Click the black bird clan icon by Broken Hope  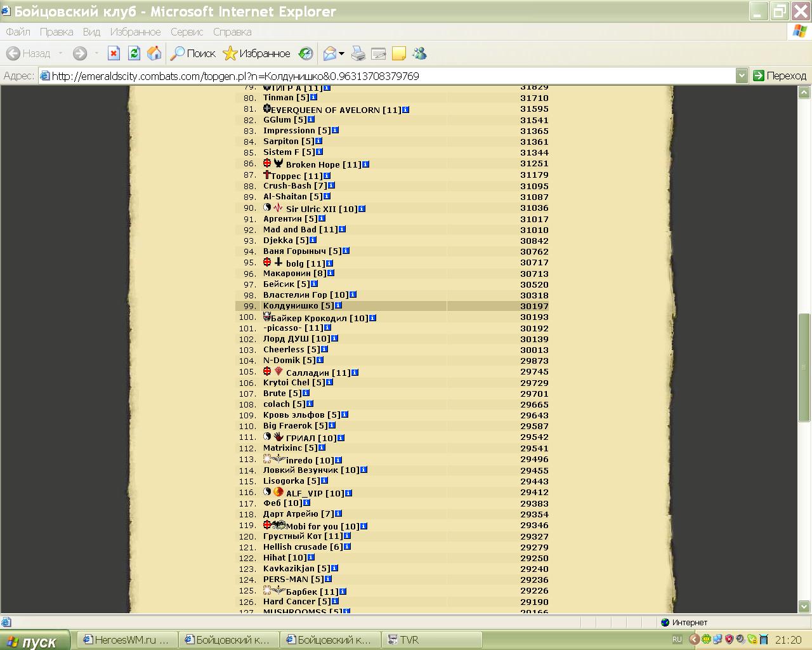pyautogui.click(x=278, y=163)
